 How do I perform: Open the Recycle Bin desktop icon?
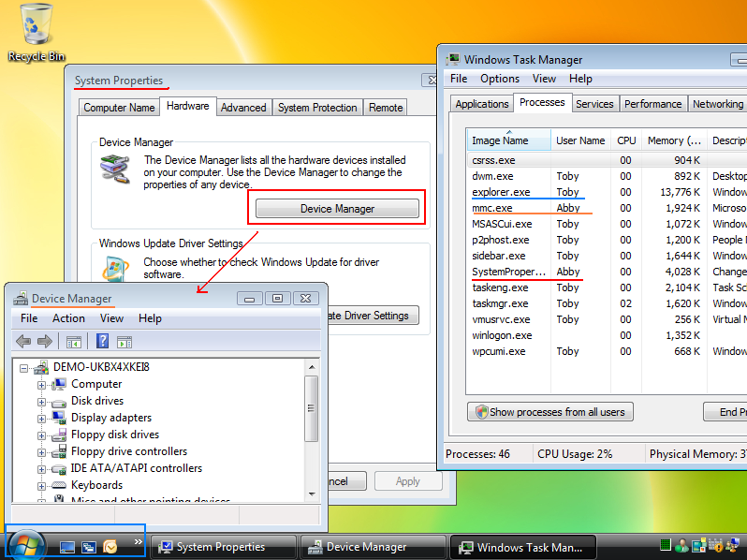36,33
